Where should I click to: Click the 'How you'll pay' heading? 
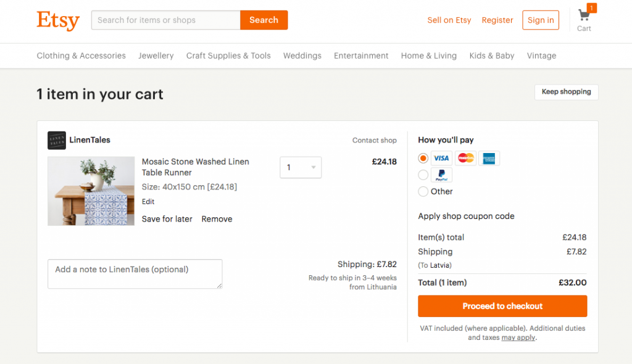point(446,140)
